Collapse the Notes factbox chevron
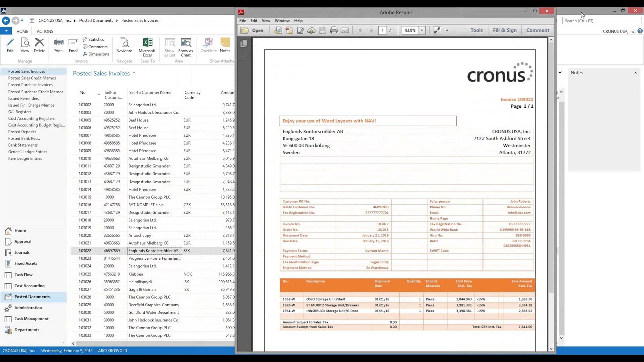644x362 pixels. (635, 73)
